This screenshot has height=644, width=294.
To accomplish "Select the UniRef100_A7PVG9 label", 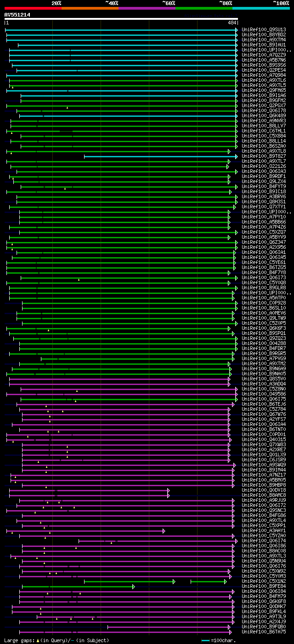I will 264,358.
